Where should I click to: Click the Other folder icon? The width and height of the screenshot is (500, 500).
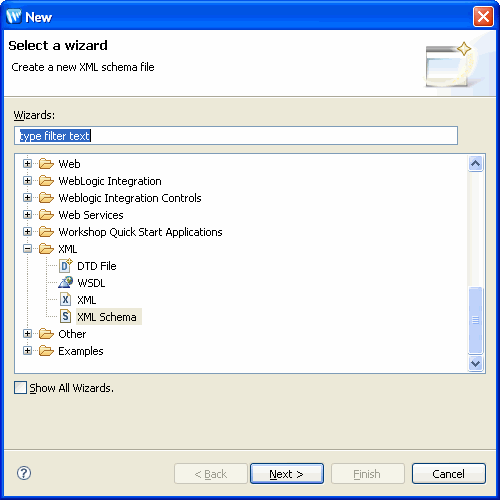click(x=46, y=334)
